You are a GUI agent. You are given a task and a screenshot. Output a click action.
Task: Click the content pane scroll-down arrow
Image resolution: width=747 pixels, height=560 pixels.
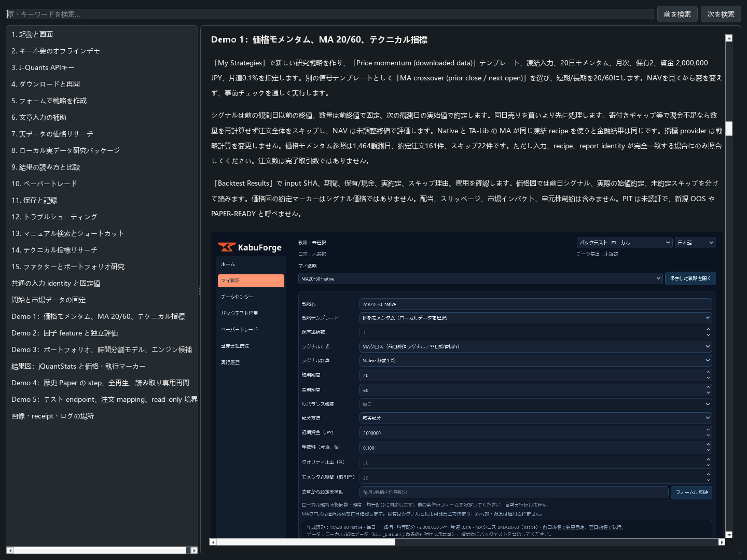[729, 535]
